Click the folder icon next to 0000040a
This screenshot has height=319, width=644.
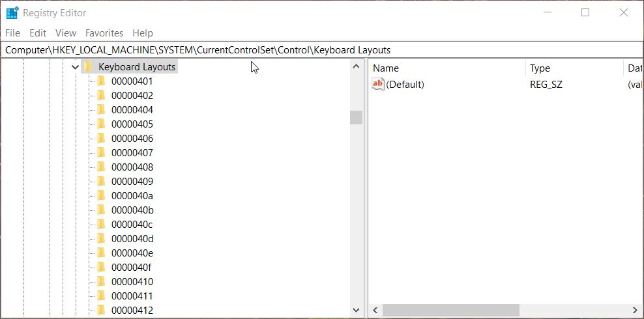pyautogui.click(x=101, y=195)
